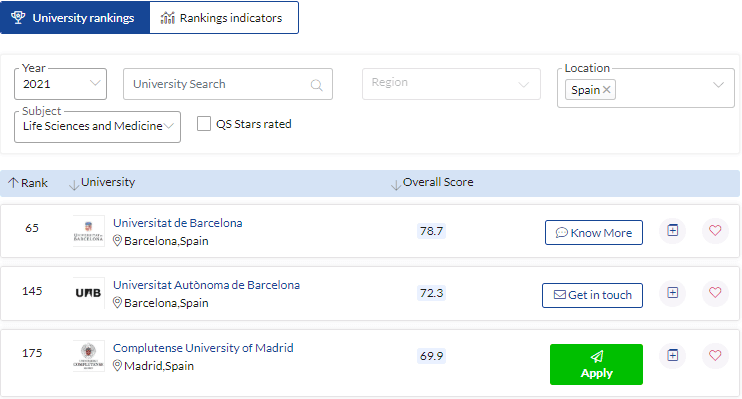Sort by the Rank column arrow
The width and height of the screenshot is (742, 399).
[x=13, y=183]
